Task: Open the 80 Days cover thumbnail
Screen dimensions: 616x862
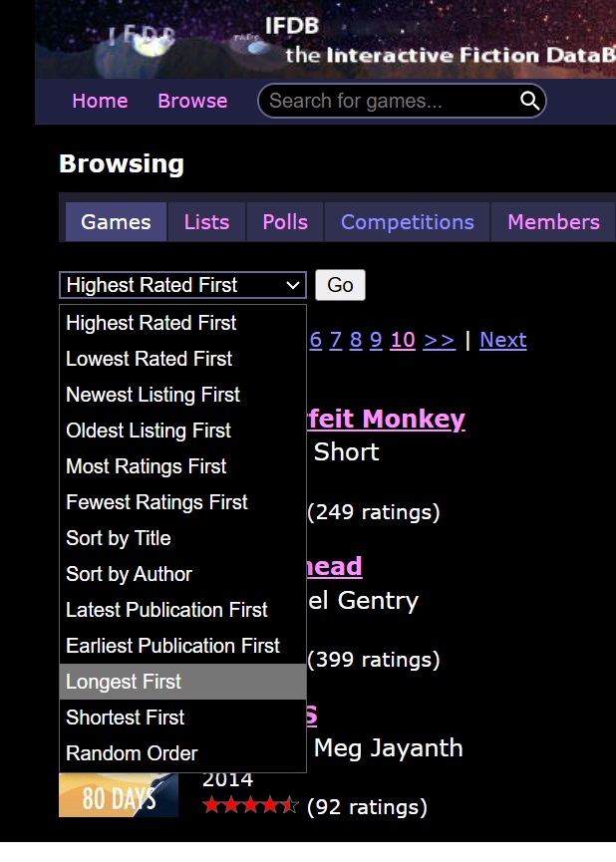Action: click(x=119, y=795)
